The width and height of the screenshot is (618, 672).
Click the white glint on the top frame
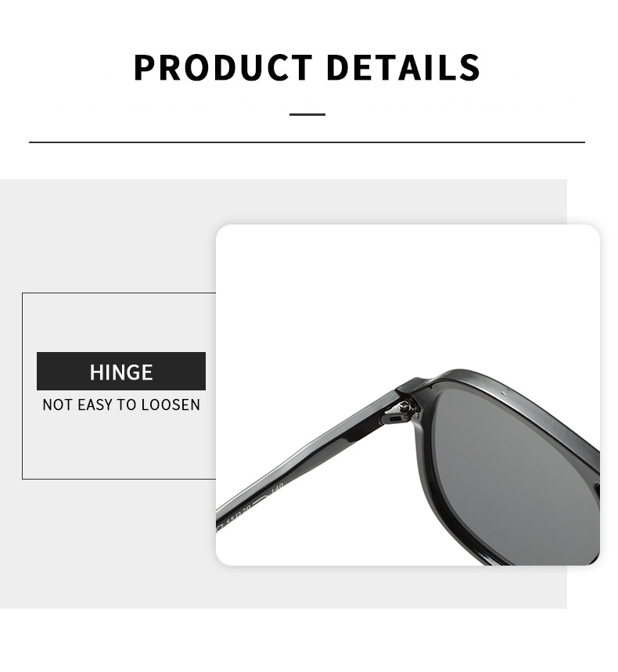505,392
